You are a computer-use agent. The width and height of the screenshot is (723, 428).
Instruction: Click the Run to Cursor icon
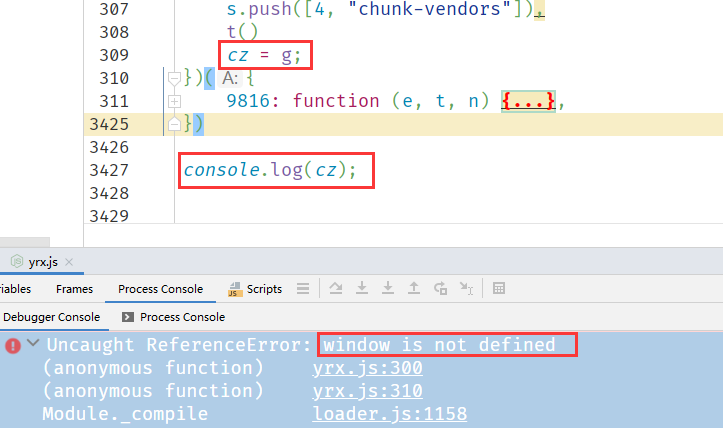pos(466,289)
